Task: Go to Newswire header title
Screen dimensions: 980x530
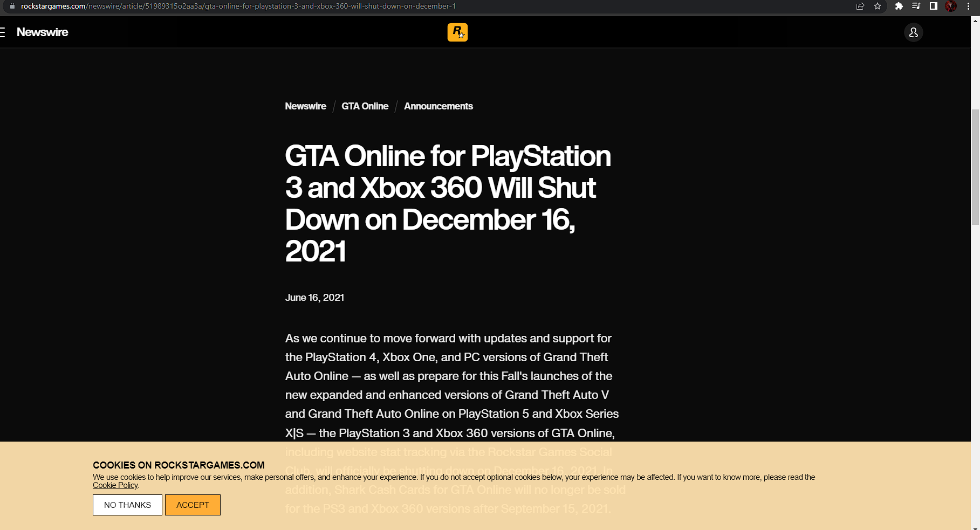Action: tap(43, 32)
